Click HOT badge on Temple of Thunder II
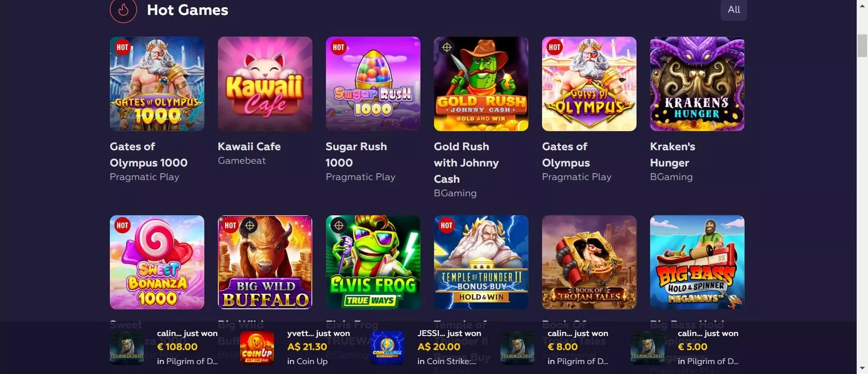The image size is (868, 374). pyautogui.click(x=446, y=225)
